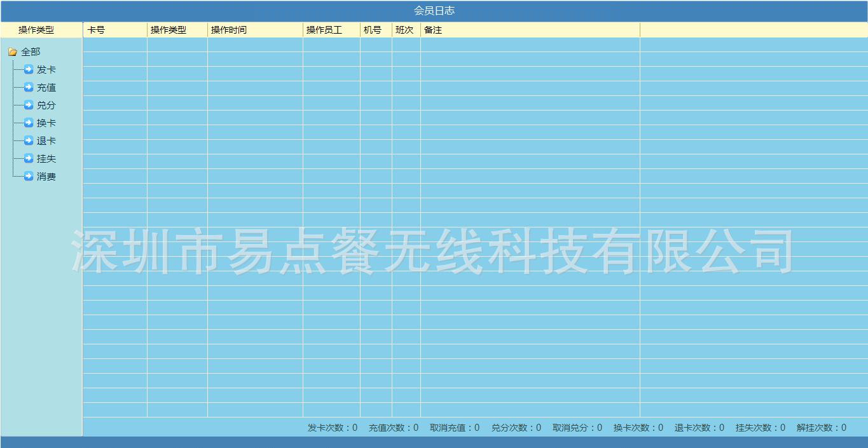Screen dimensions: 868x448
Task: Show 退卡 log entries
Action: (46, 141)
